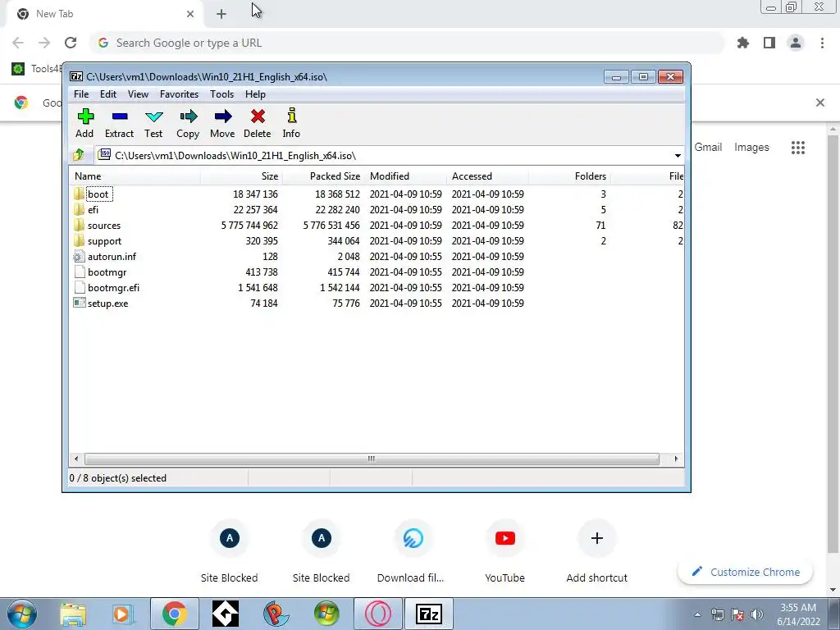Open Chrome extensions puzzle icon
Viewport: 840px width, 630px height.
[x=743, y=43]
